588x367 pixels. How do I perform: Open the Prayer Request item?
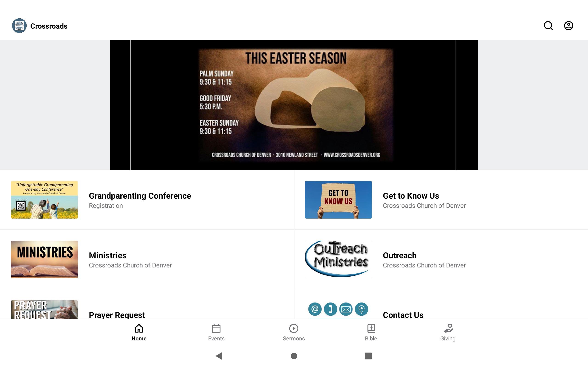point(117,315)
